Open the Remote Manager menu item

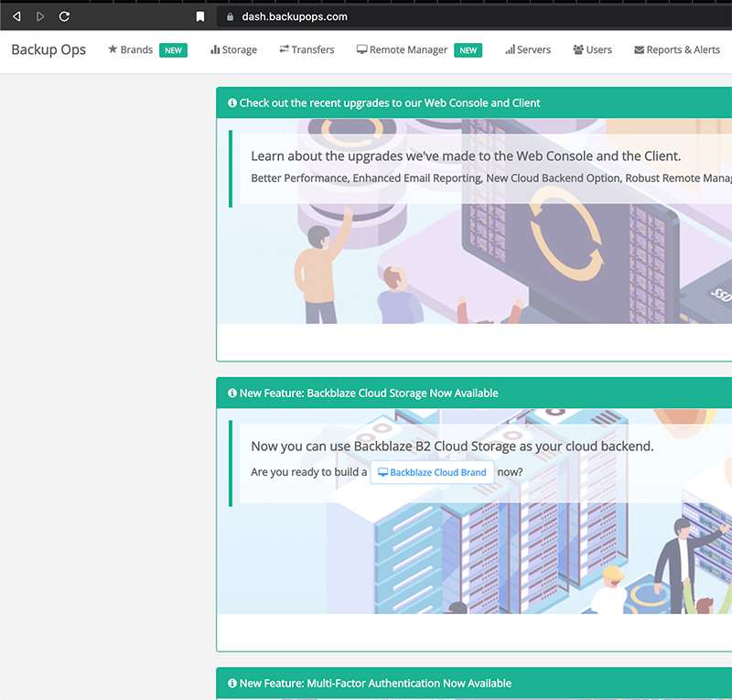[x=402, y=49]
